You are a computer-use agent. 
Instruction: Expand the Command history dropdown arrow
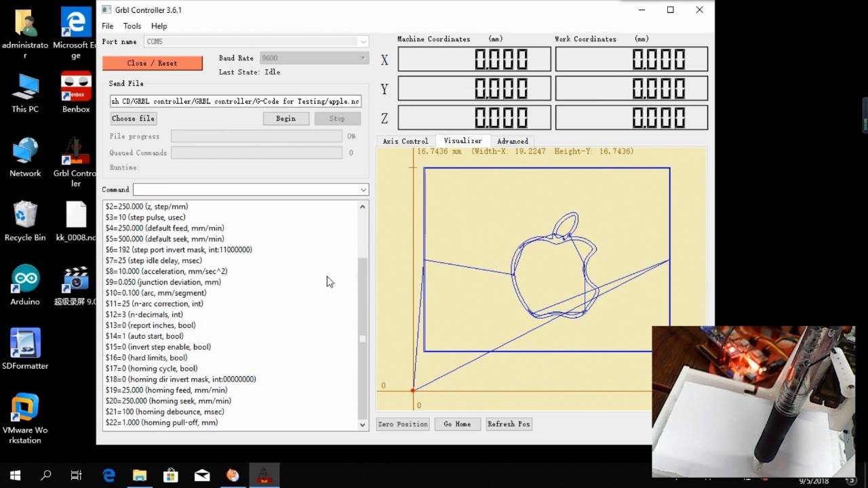[x=363, y=190]
